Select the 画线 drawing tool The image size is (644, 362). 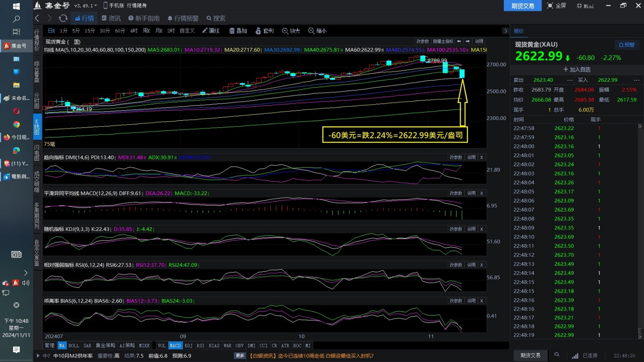211,31
